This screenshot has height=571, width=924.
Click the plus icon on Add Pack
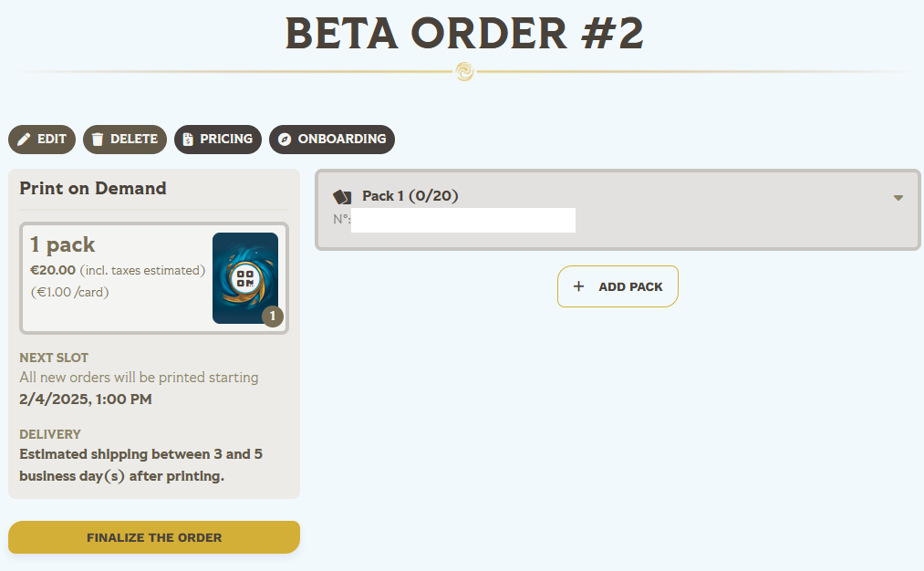(578, 286)
